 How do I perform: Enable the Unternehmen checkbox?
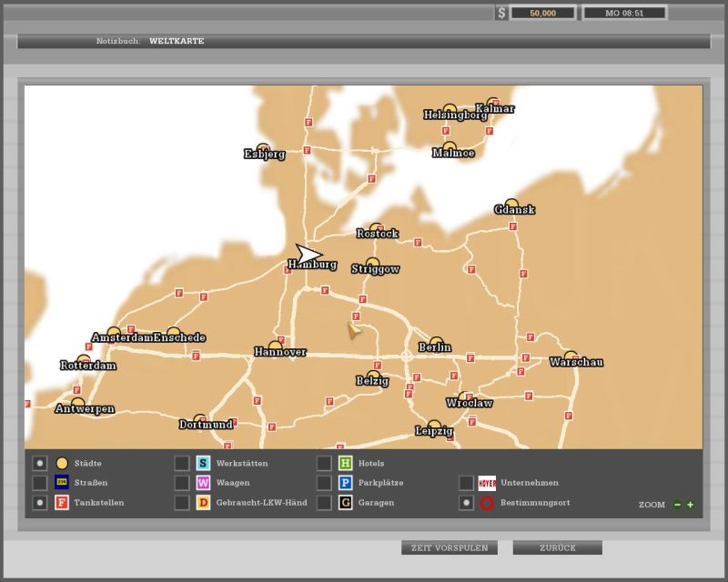click(466, 483)
